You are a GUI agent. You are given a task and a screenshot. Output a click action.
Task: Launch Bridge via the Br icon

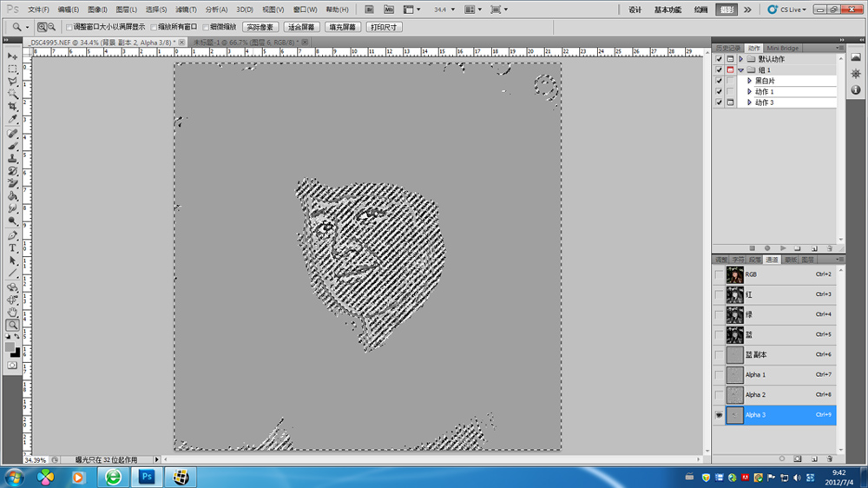coord(369,10)
